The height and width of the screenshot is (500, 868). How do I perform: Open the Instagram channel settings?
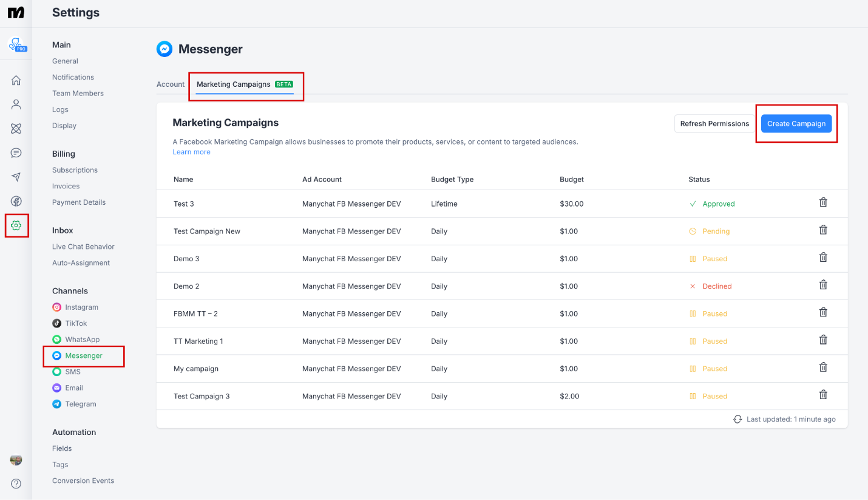point(81,307)
